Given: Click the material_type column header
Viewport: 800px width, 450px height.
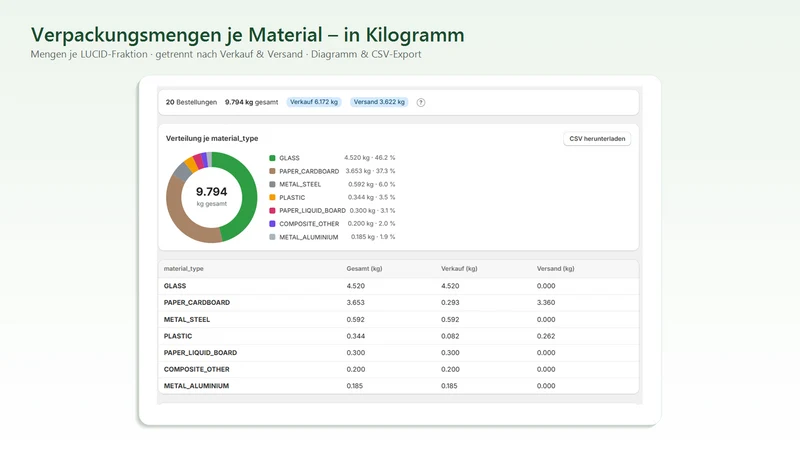Looking at the screenshot, I should [x=184, y=269].
